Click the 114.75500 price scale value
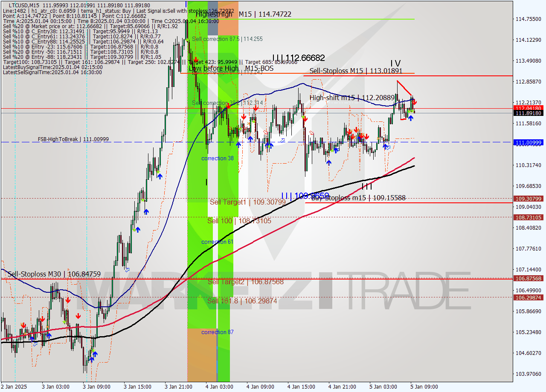The width and height of the screenshot is (546, 392). point(529,19)
